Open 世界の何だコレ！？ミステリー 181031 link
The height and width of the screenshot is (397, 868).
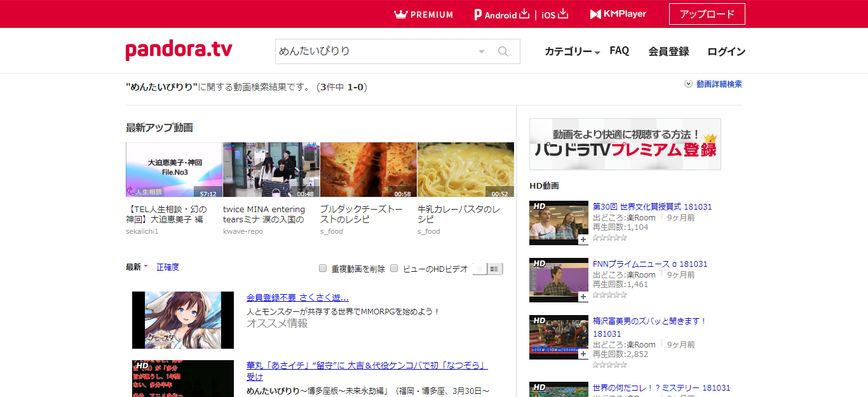(x=661, y=387)
